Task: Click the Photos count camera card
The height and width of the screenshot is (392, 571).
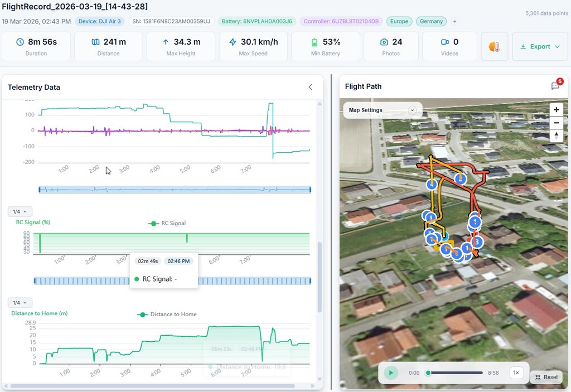Action: tap(391, 47)
